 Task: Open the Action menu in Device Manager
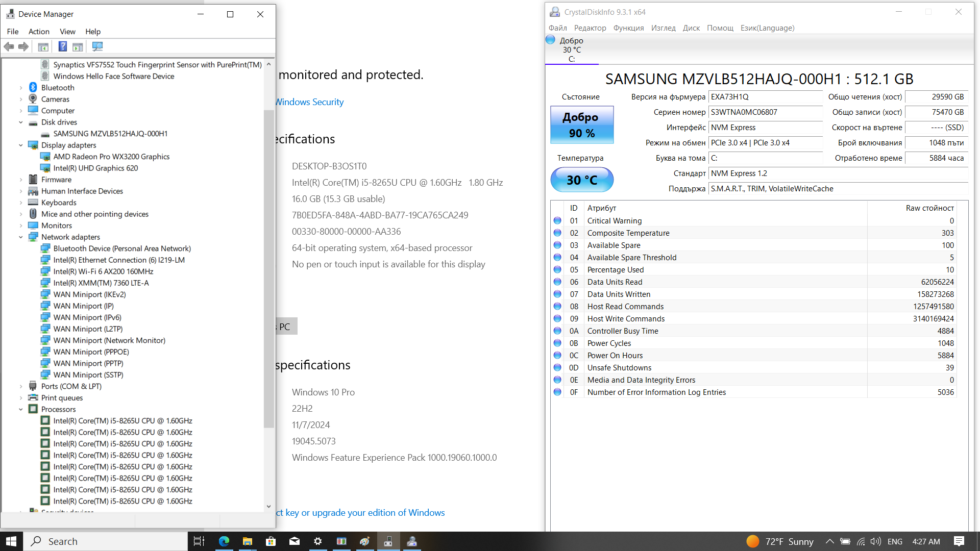pyautogui.click(x=39, y=31)
